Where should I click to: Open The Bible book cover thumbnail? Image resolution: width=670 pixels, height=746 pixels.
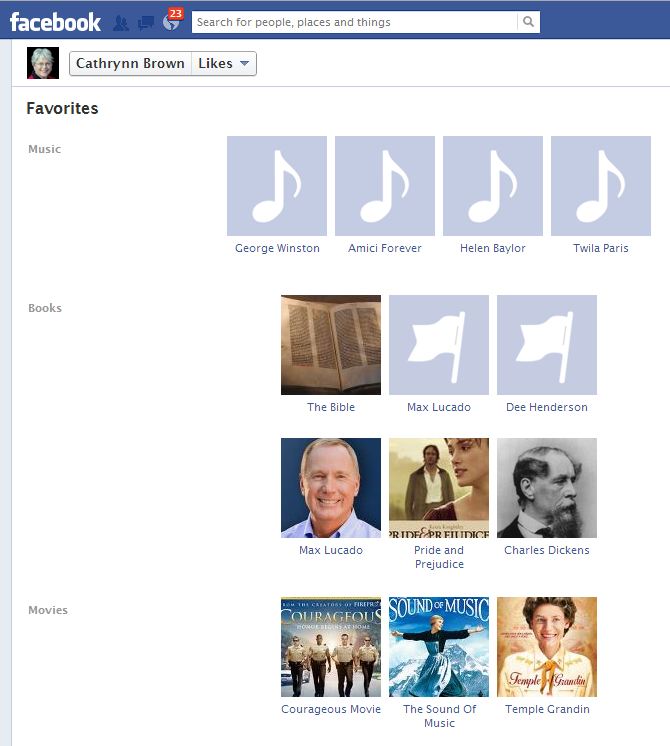(331, 345)
